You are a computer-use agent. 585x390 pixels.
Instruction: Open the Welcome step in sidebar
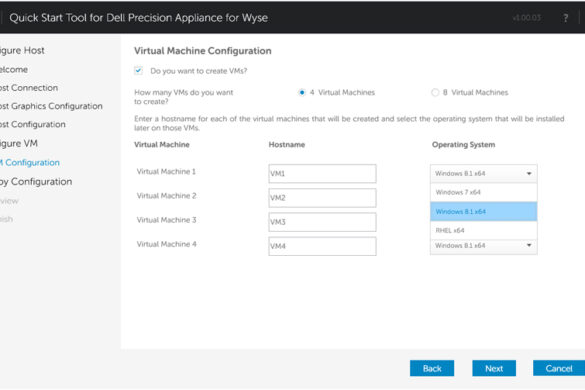14,69
